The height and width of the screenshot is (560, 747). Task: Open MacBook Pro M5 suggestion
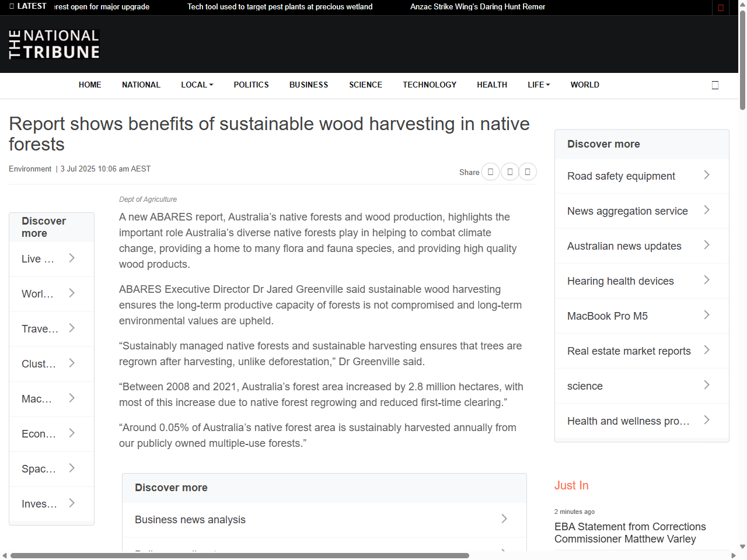(642, 316)
